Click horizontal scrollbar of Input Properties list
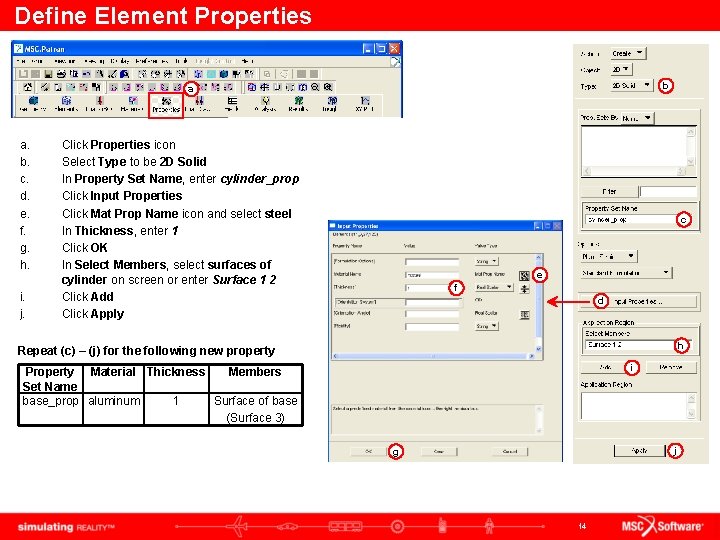 433,356
